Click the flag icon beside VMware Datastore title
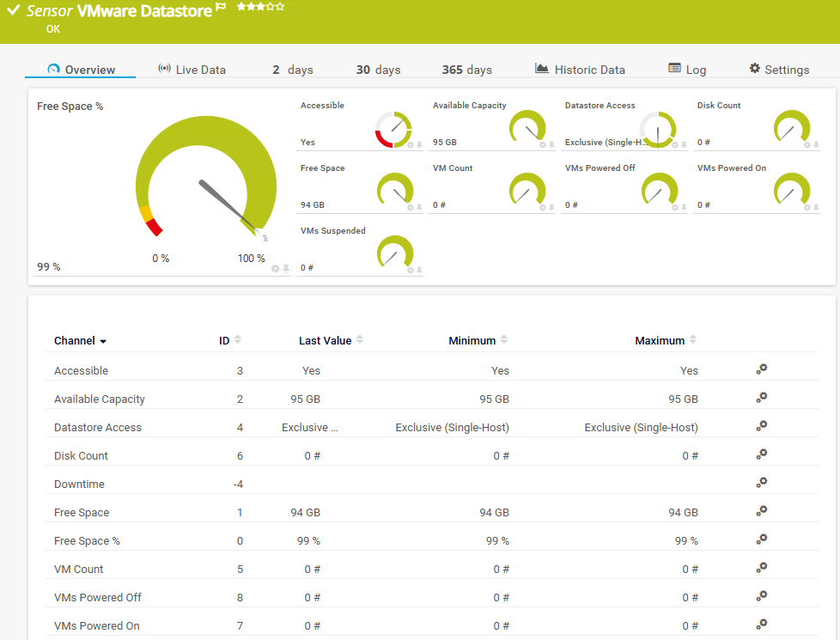 221,7
